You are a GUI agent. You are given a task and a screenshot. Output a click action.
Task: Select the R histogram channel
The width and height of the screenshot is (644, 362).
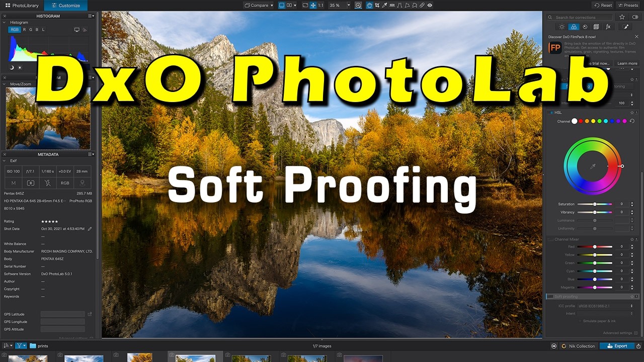24,30
